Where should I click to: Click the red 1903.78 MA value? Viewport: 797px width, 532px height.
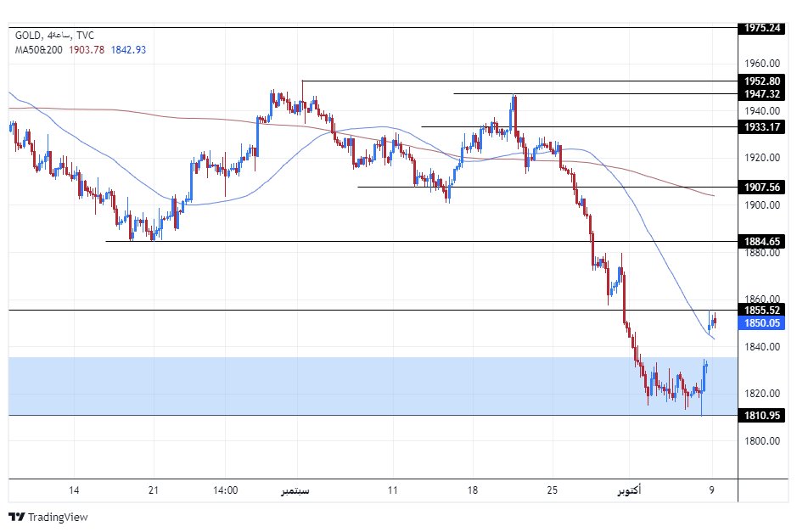(87, 50)
